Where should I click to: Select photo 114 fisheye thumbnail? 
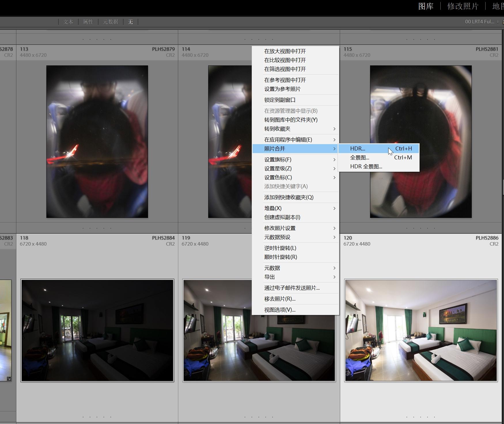(x=230, y=142)
